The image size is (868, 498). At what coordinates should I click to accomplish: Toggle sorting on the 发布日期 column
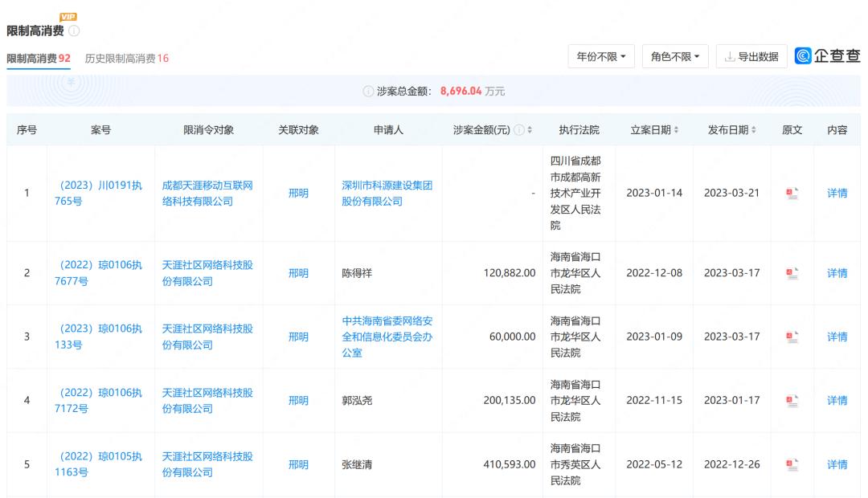[754, 129]
